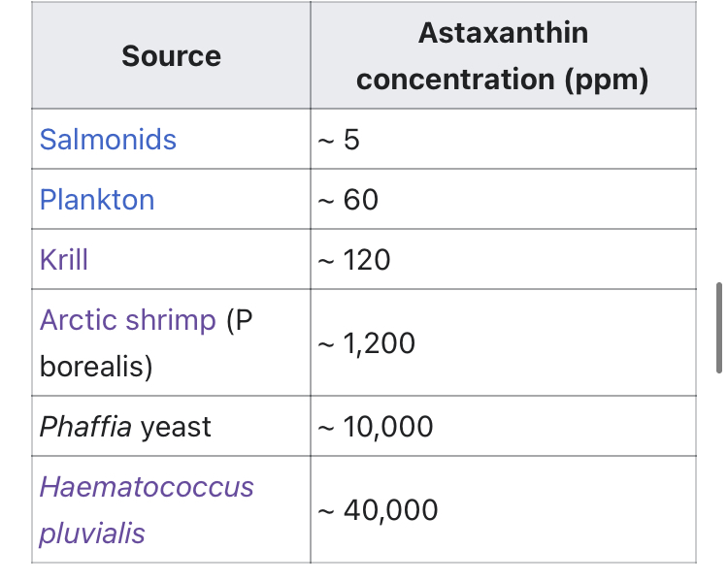Click the page scrollbar thumb
Screen dimensions: 728x582
click(718, 327)
